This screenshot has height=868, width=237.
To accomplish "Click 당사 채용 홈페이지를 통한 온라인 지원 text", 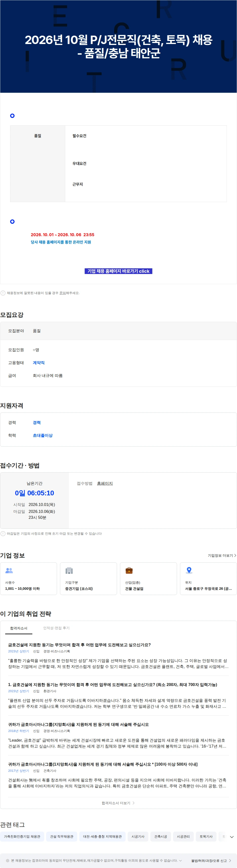I will pyautogui.click(x=61, y=242).
